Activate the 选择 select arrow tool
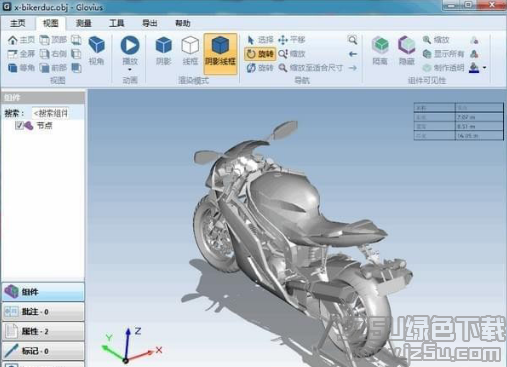 (260, 40)
